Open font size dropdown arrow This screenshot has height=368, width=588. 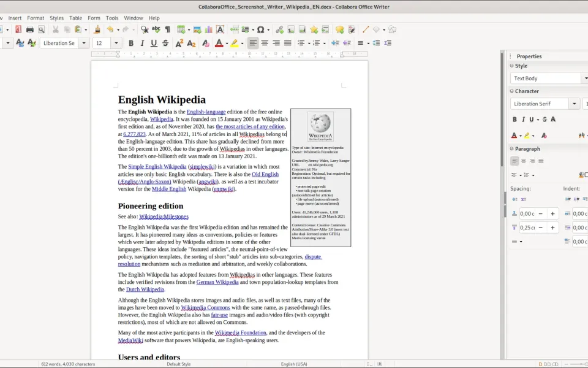coord(116,43)
